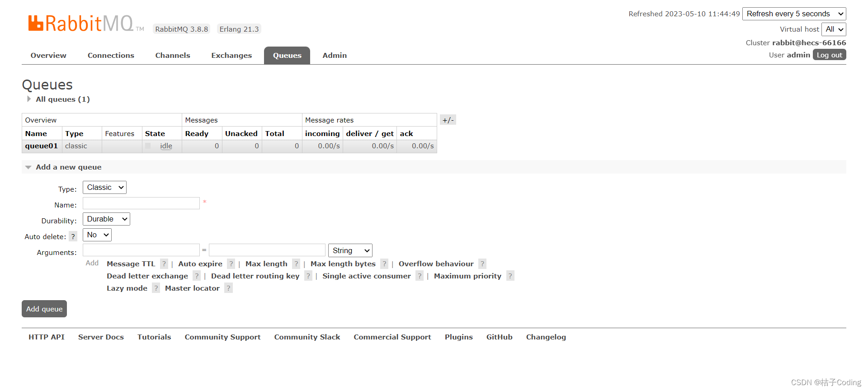
Task: Insert Max length argument
Action: coord(266,264)
